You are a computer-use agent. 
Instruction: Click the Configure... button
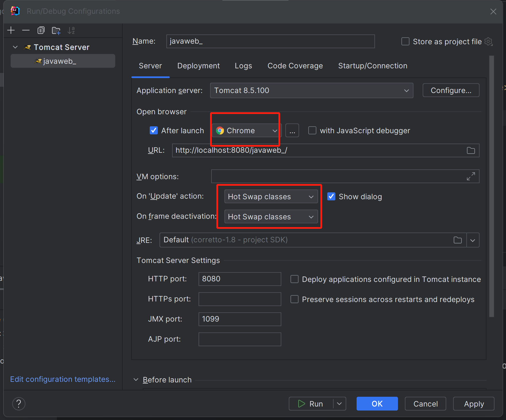pos(451,90)
